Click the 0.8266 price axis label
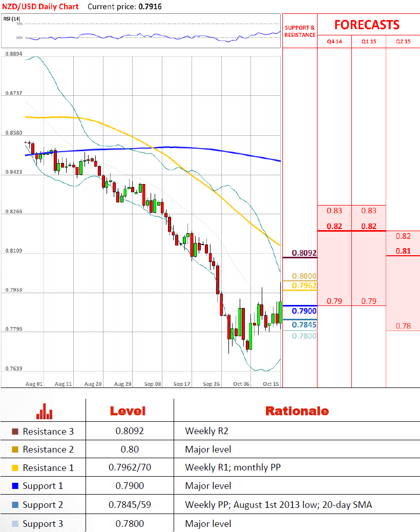Screen dimensions: 420x532 coord(14,211)
